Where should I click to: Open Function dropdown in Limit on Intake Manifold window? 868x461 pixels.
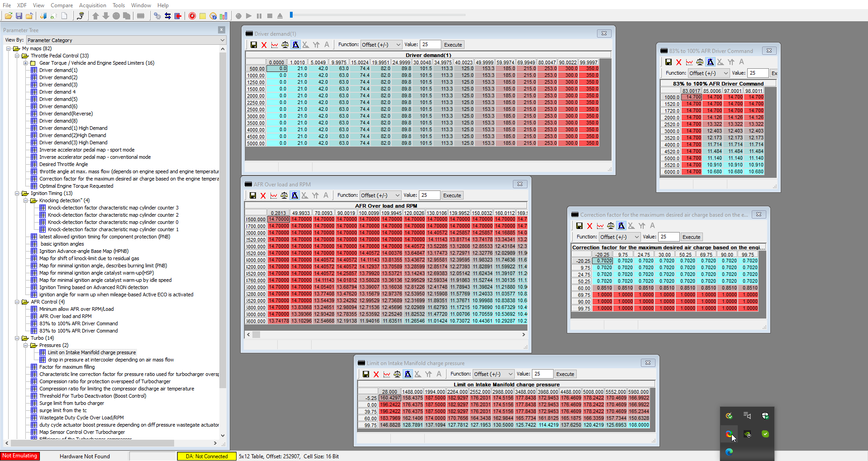[493, 374]
